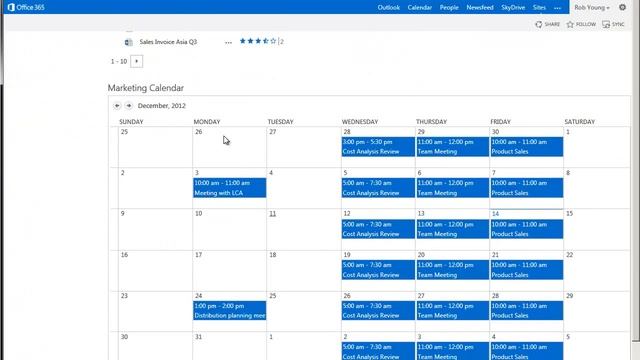Screen dimensions: 640x360
Task: Open Team Meeting event on December 13
Action: [452, 229]
